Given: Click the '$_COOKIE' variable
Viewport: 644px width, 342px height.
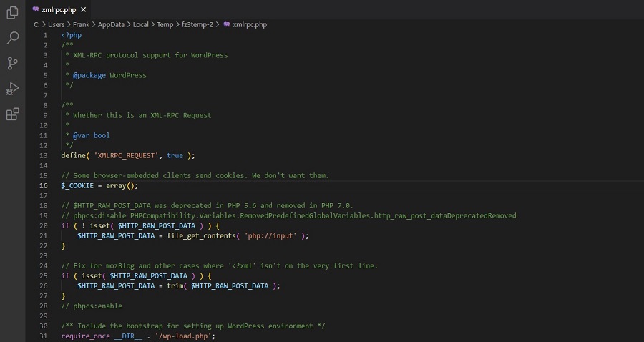Looking at the screenshot, I should pyautogui.click(x=77, y=185).
